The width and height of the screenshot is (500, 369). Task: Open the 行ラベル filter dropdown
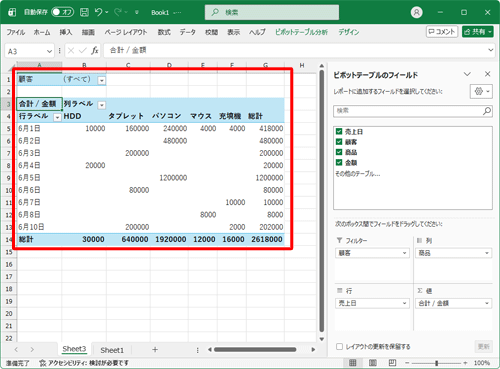click(x=57, y=117)
